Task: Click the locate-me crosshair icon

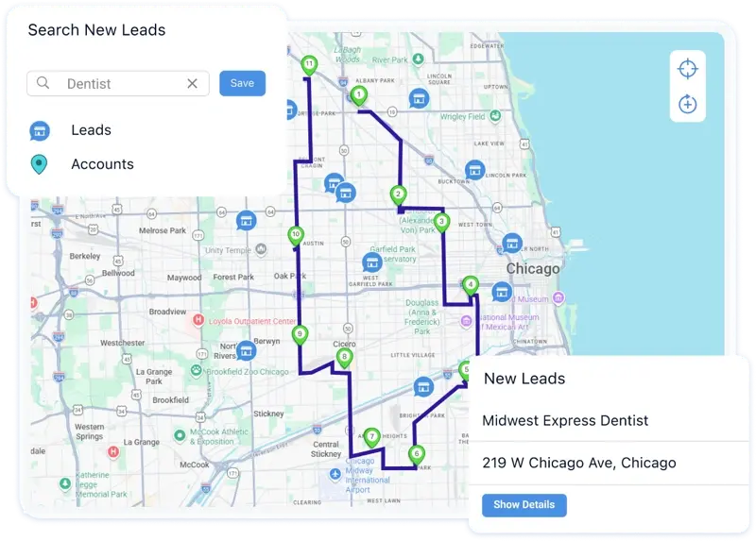Action: pos(687,68)
